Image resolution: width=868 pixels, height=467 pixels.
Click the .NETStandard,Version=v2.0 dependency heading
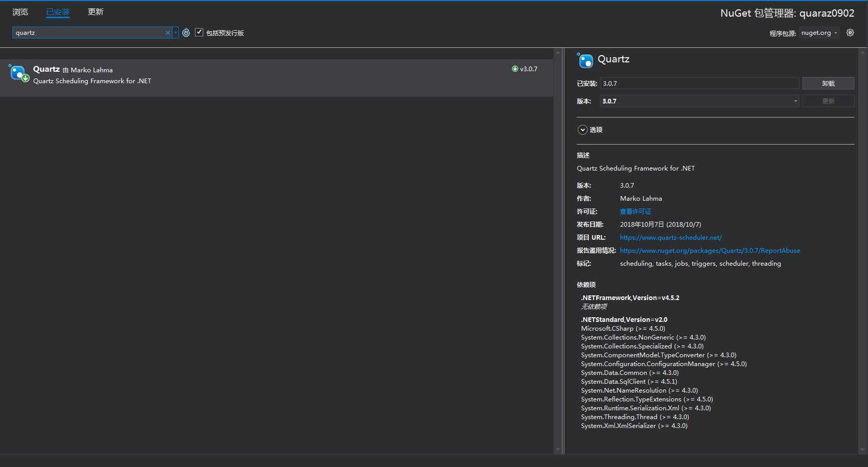(624, 320)
